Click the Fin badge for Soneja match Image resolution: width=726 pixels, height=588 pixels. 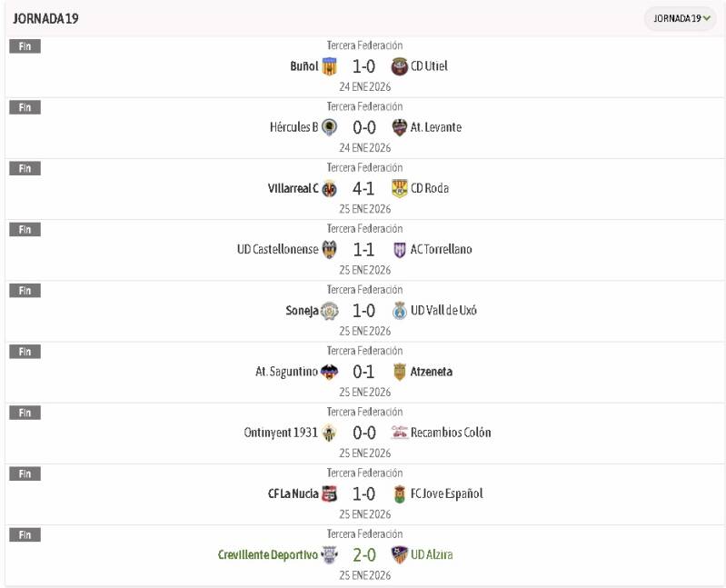point(25,291)
